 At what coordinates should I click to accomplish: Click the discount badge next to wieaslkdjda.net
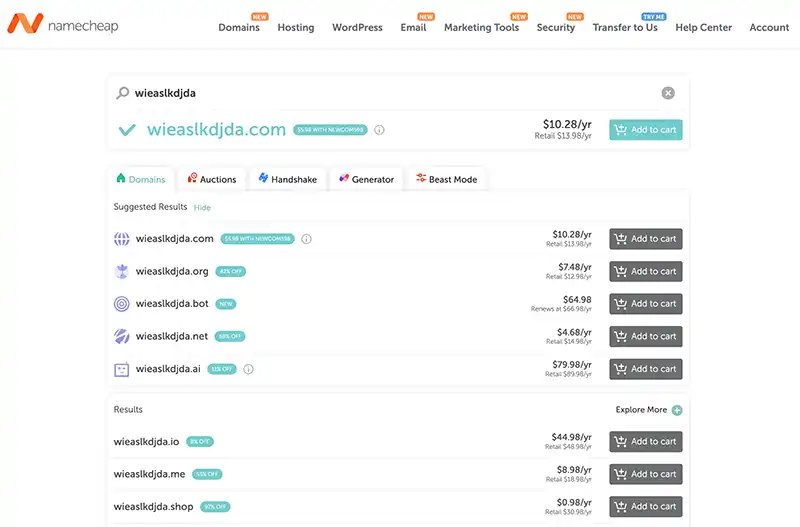tap(230, 336)
